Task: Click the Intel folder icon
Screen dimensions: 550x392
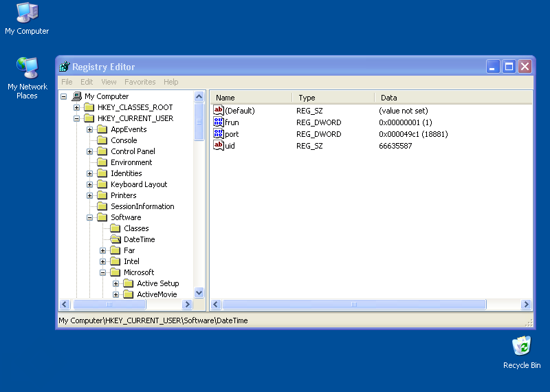Action: [115, 261]
